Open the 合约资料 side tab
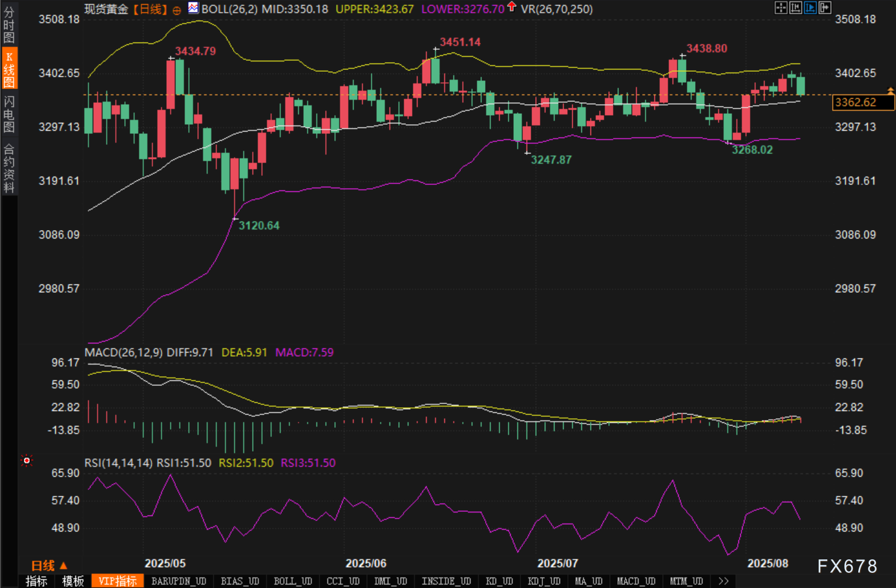This screenshot has height=588, width=896. (x=9, y=168)
